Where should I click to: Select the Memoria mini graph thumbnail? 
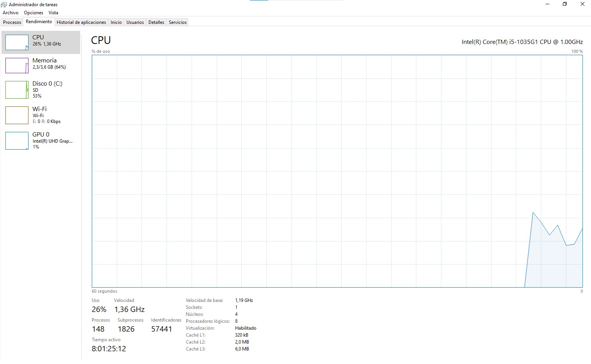pos(17,66)
